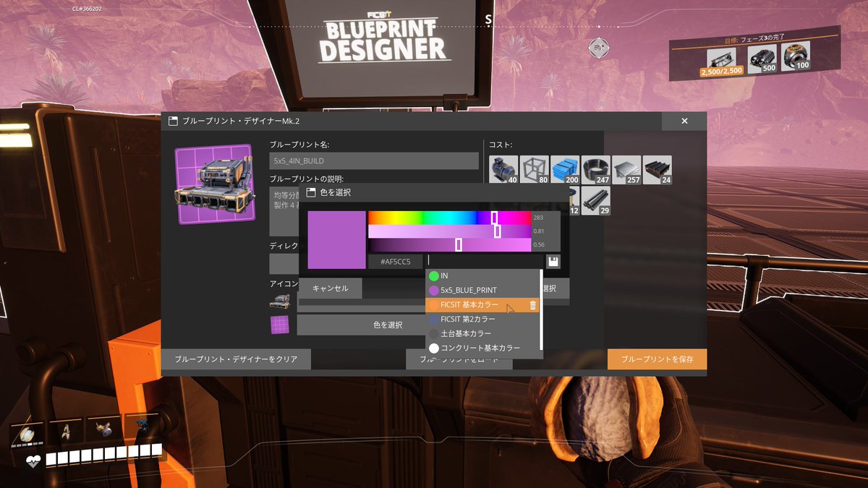Choose the コンクリート基本カラー preset
This screenshot has height=488, width=868.
tap(482, 348)
